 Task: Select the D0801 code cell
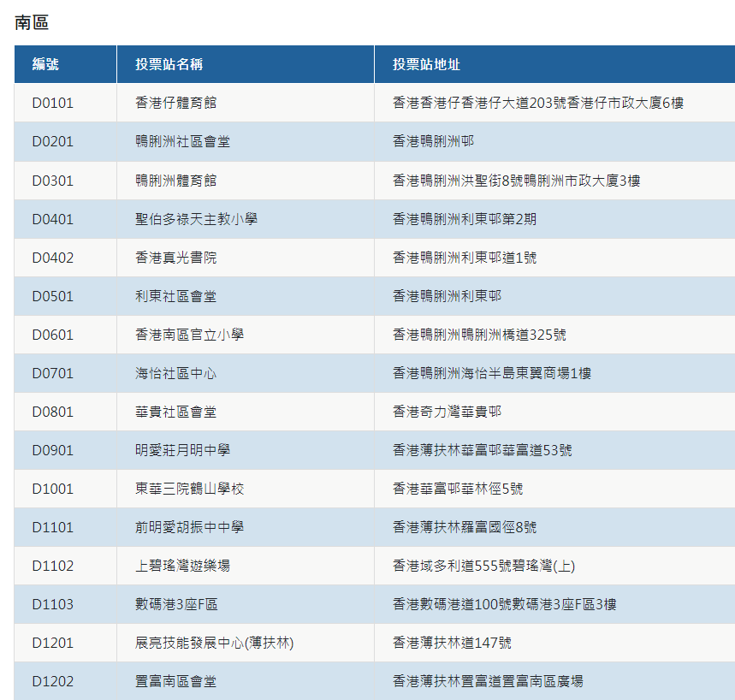(53, 412)
